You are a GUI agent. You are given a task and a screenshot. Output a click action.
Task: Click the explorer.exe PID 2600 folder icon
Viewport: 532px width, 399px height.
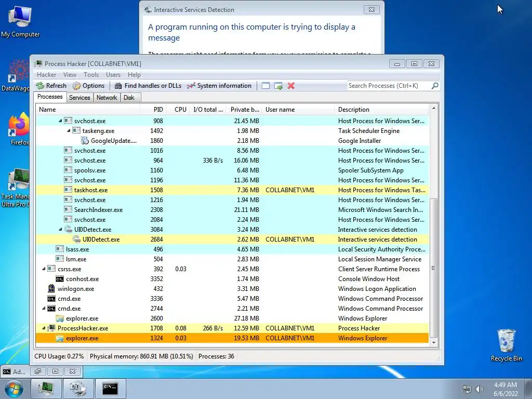click(60, 318)
